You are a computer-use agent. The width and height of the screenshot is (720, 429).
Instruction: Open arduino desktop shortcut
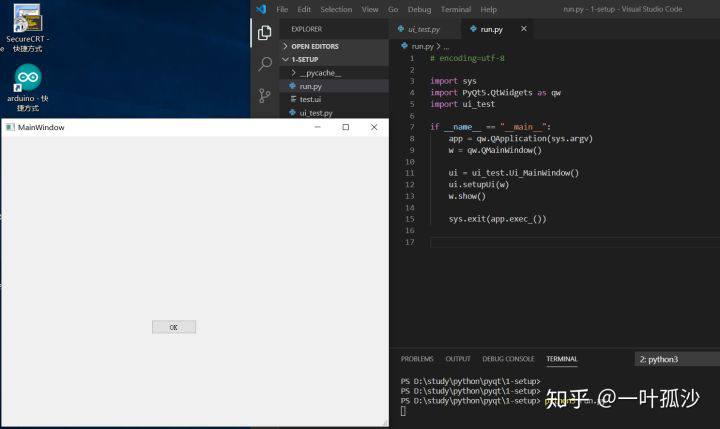(28, 87)
